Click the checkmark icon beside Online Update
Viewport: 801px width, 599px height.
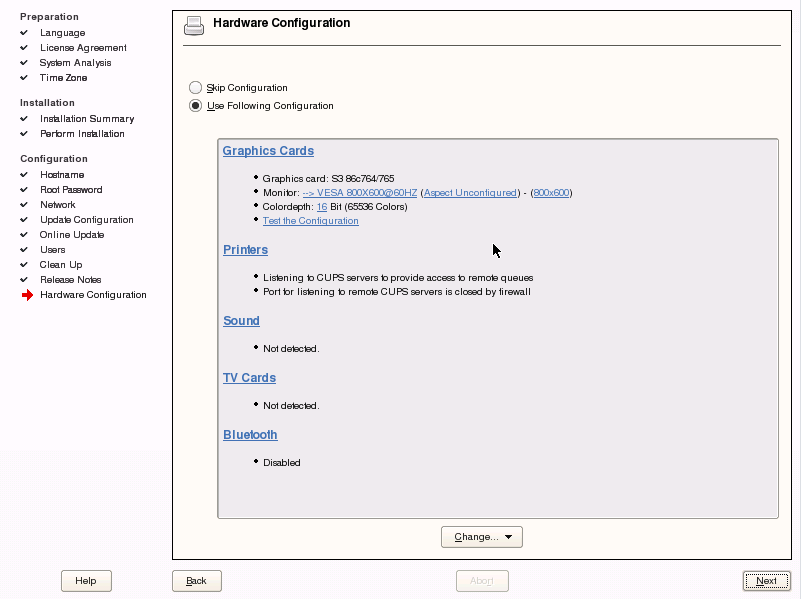24,235
